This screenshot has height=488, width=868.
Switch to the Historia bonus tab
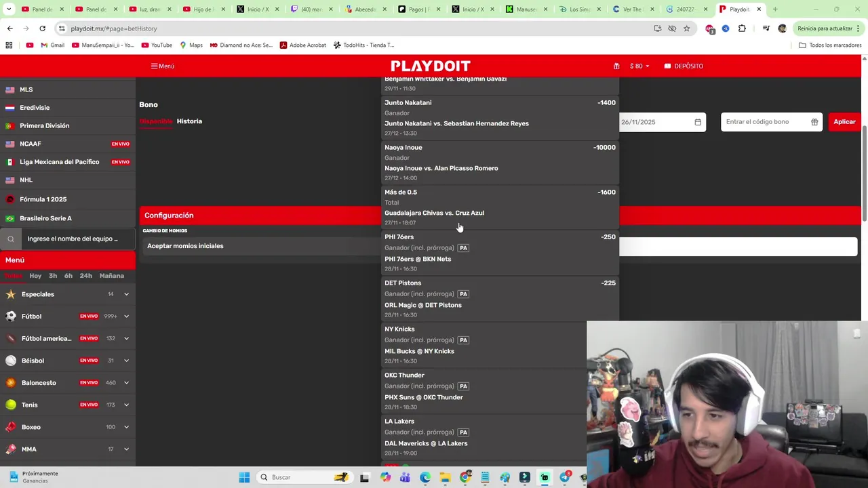coord(189,121)
